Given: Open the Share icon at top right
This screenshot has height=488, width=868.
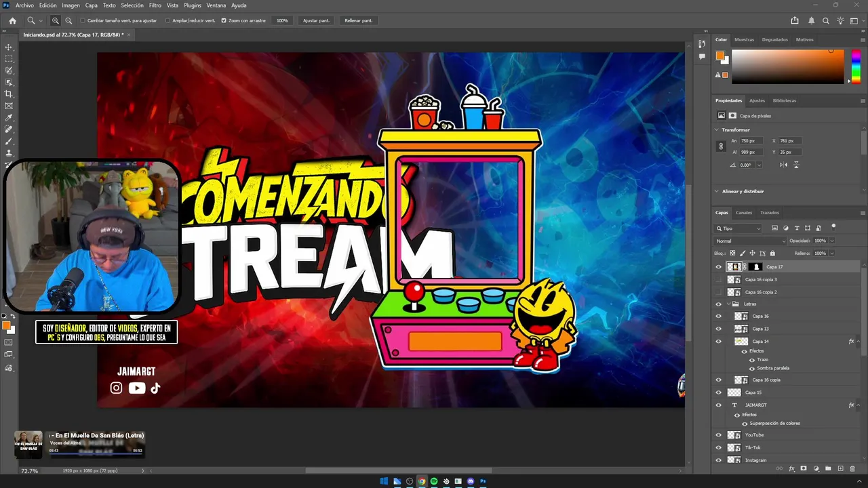Looking at the screenshot, I should pos(795,20).
